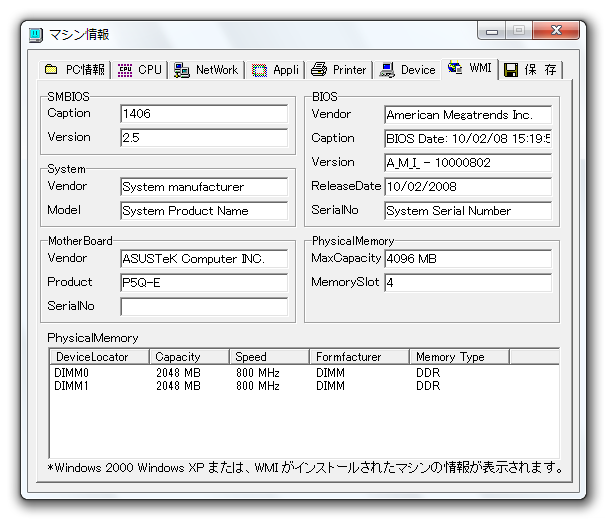Click the Formfacturer column header
Image resolution: width=608 pixels, height=523 pixels.
coord(359,357)
